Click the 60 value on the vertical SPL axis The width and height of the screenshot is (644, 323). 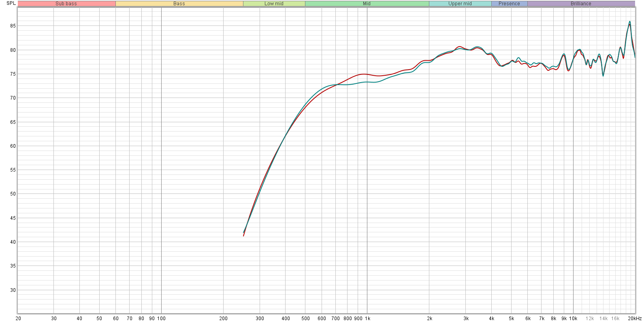[13, 146]
